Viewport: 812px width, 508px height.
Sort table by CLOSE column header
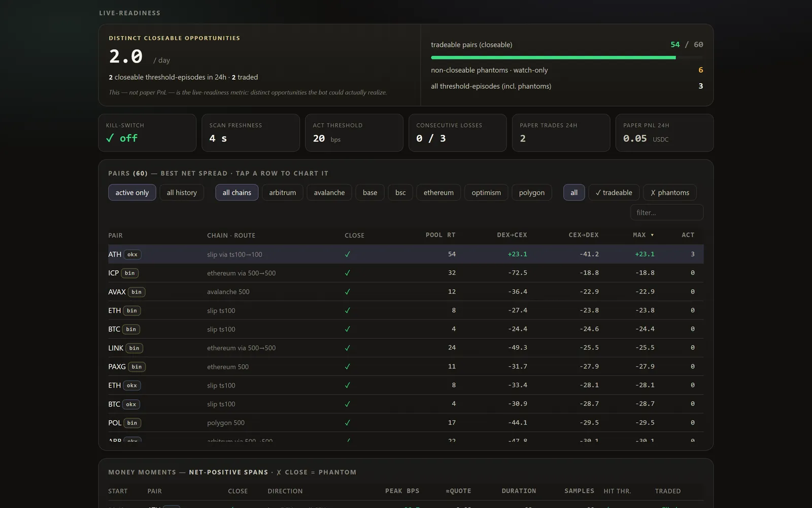[354, 235]
